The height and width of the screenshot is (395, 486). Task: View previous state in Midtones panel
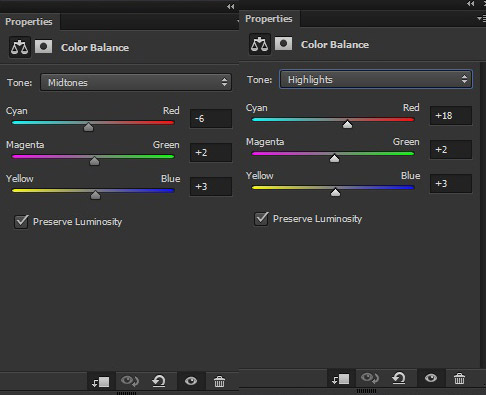(x=130, y=381)
